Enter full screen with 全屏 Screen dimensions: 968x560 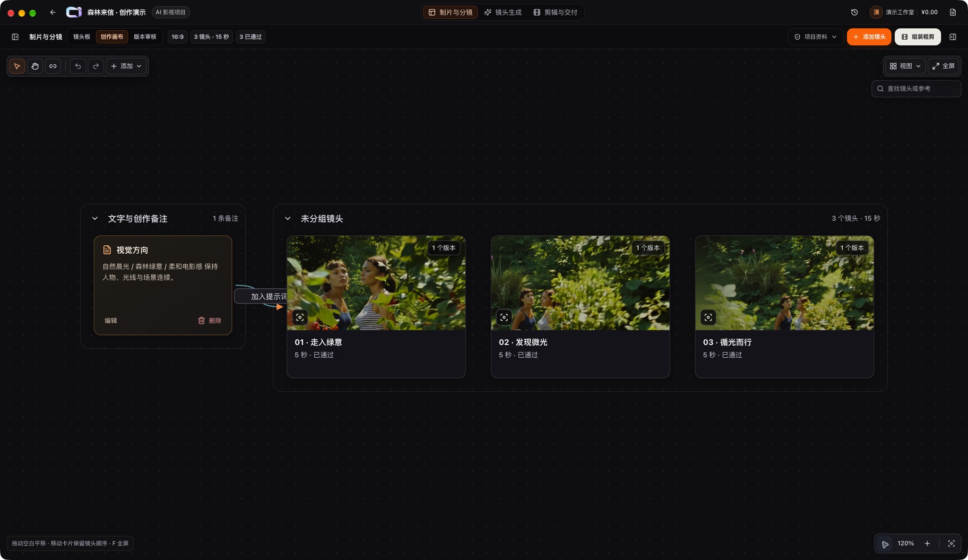click(943, 66)
